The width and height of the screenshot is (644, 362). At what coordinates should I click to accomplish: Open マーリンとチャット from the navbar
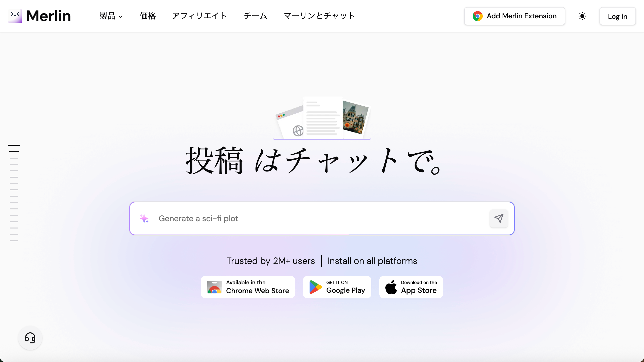point(319,16)
